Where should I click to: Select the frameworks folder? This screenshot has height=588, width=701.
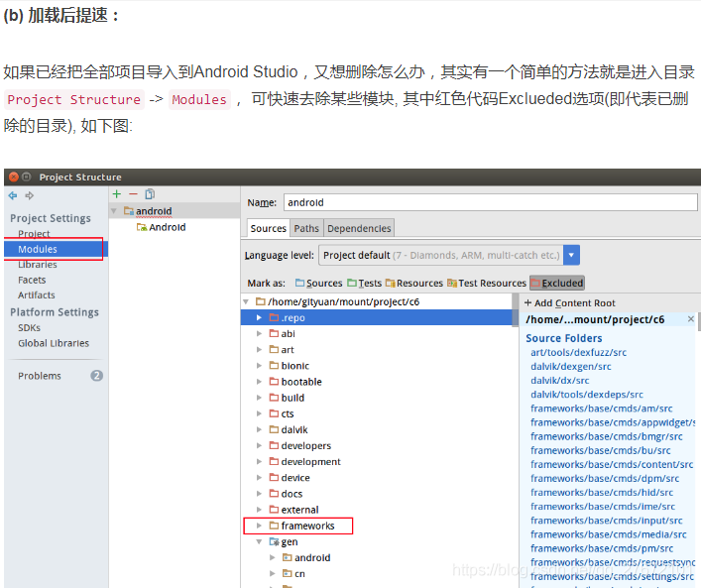(307, 526)
